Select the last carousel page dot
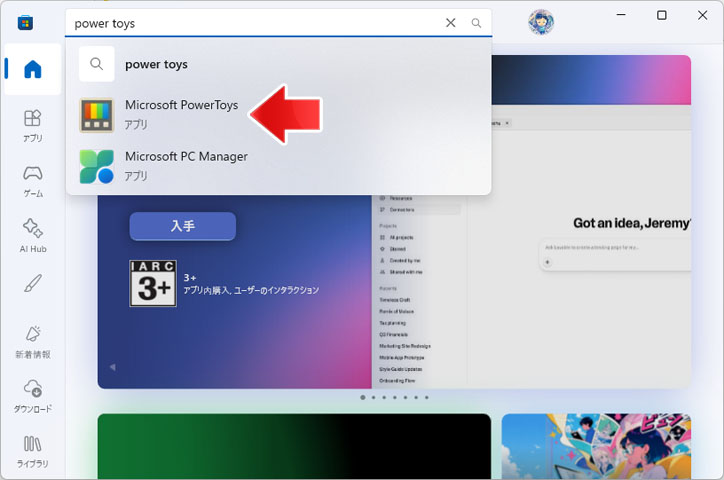This screenshot has width=724, height=480. (427, 397)
